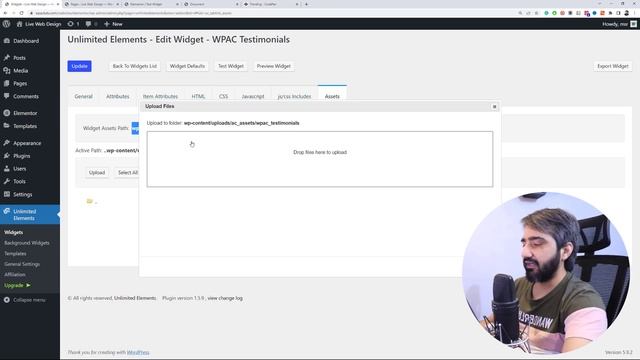This screenshot has width=640, height=360.
Task: Open the WordPress footer link
Action: (138, 352)
